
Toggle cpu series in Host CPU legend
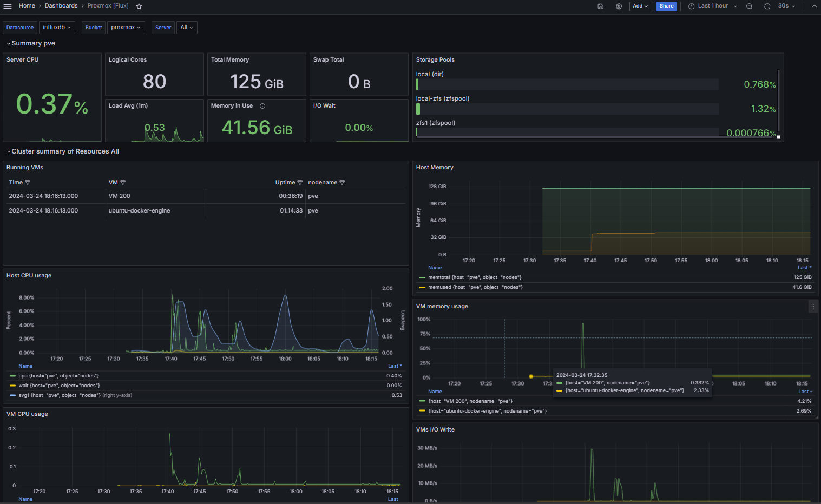point(59,376)
